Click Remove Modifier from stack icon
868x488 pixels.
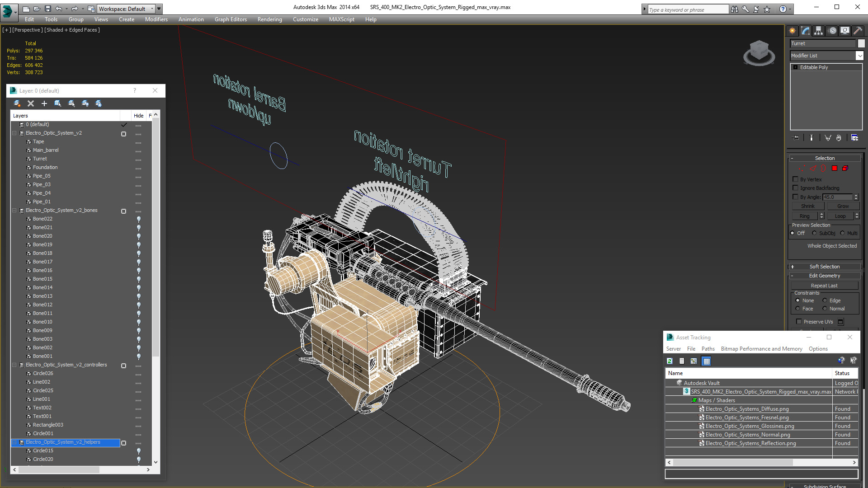[839, 138]
